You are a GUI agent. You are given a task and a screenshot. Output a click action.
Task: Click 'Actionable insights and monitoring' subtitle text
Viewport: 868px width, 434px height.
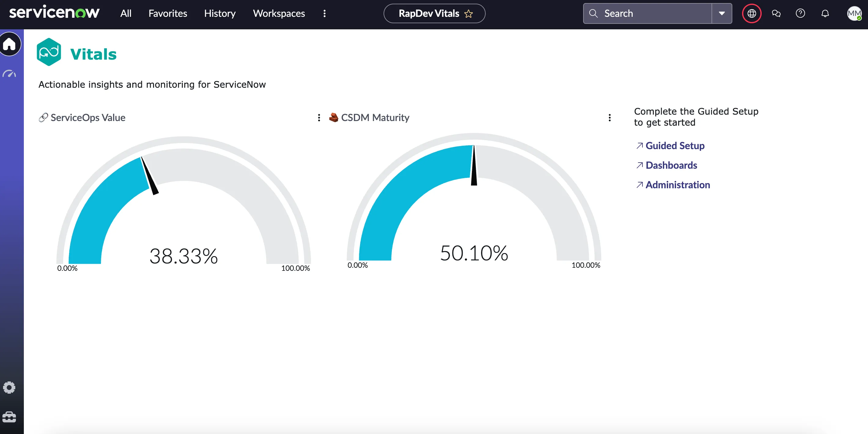point(152,84)
